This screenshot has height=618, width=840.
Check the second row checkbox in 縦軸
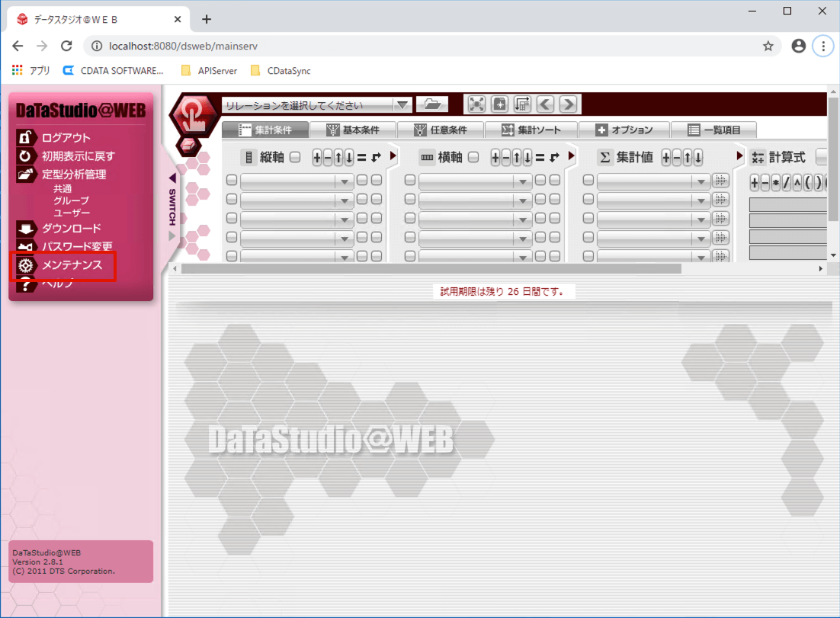[x=232, y=199]
